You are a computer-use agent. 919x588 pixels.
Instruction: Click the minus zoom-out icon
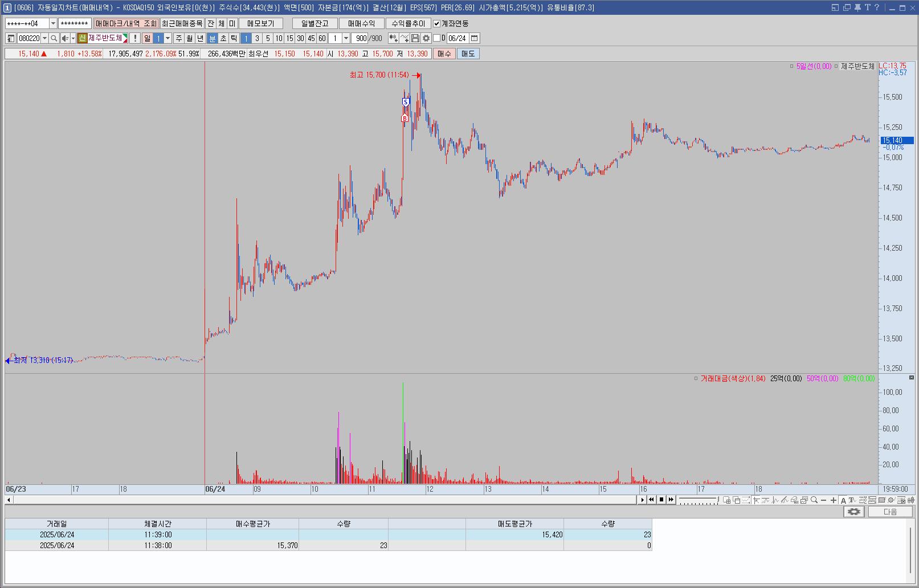(824, 500)
